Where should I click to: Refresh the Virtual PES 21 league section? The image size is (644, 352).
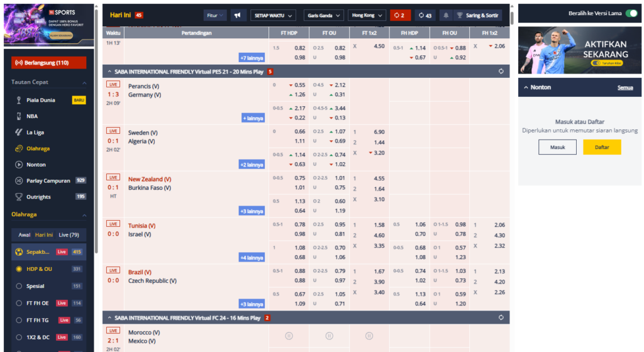[x=501, y=72]
